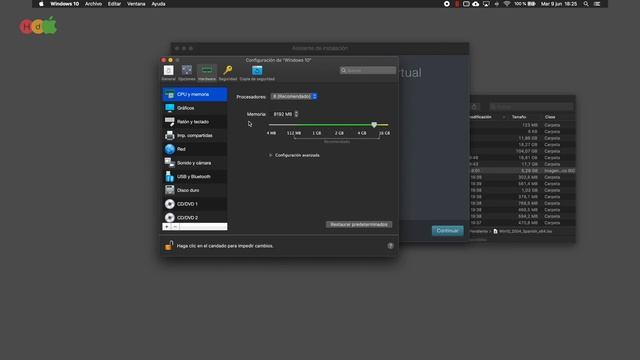Click the memory slider thumb
Viewport: 640px width, 360px height.
point(374,124)
